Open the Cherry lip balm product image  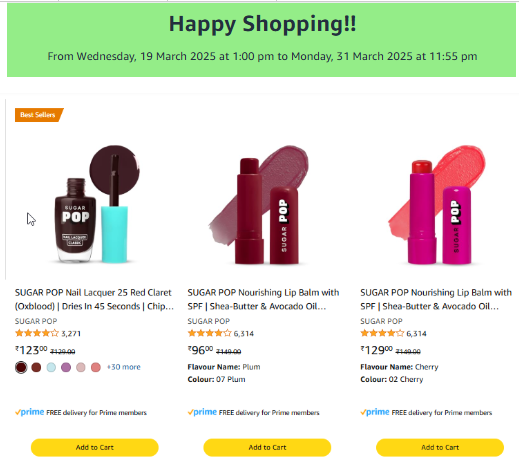point(437,204)
